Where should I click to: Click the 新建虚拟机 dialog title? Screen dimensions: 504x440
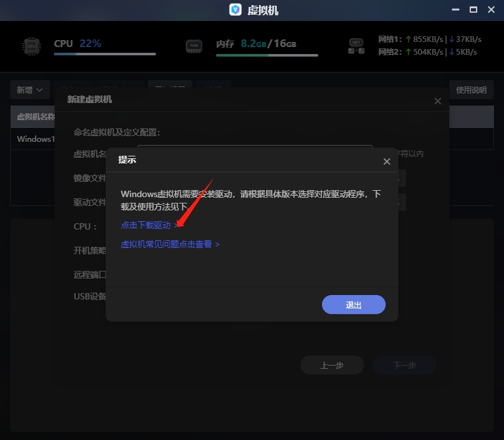pyautogui.click(x=89, y=100)
